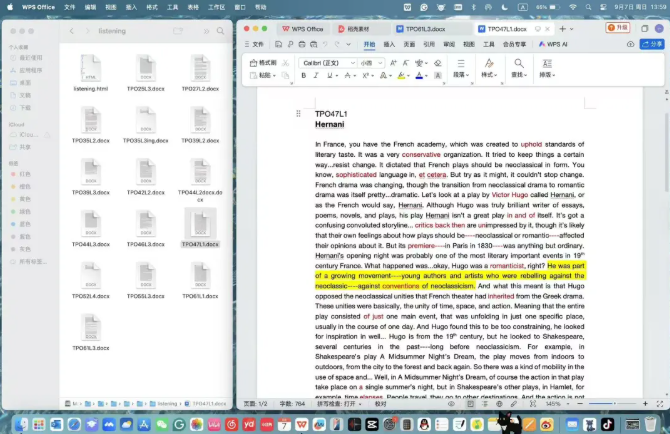Apply bold formatting with the B button

pyautogui.click(x=304, y=75)
